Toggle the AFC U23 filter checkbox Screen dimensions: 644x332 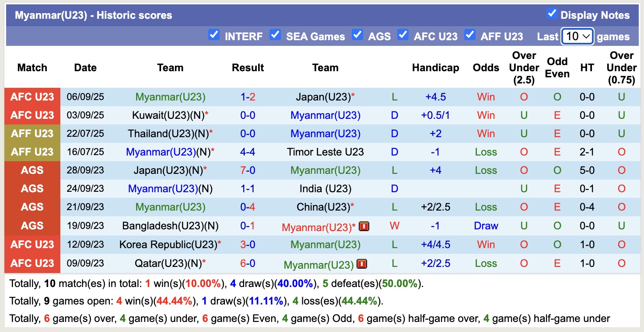click(403, 35)
